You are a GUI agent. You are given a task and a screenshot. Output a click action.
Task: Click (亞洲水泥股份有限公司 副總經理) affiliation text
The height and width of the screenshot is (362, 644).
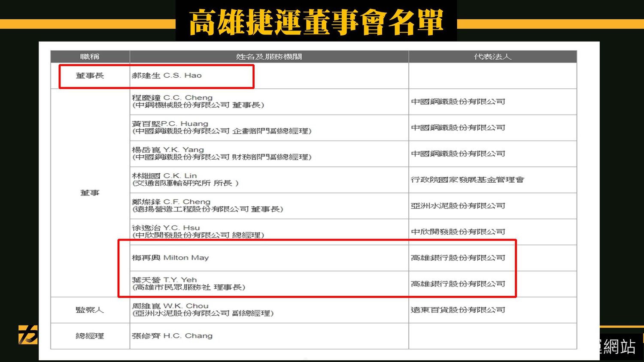pos(203,314)
